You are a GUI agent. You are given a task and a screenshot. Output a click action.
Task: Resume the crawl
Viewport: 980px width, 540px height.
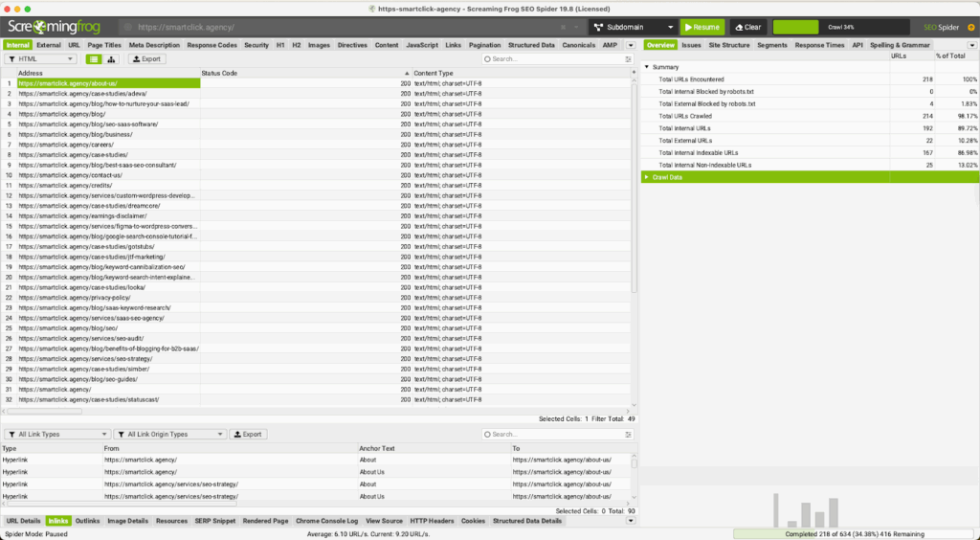pos(702,27)
